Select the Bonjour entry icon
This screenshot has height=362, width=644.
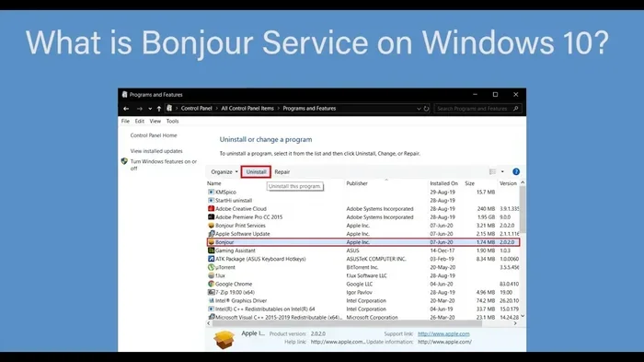[211, 242]
